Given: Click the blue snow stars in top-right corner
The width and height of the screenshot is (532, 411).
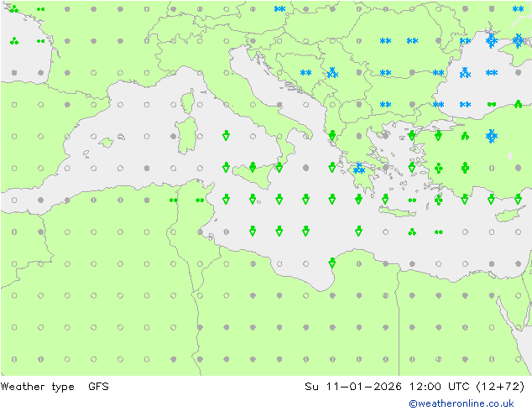Looking at the screenshot, I should tap(518, 9).
